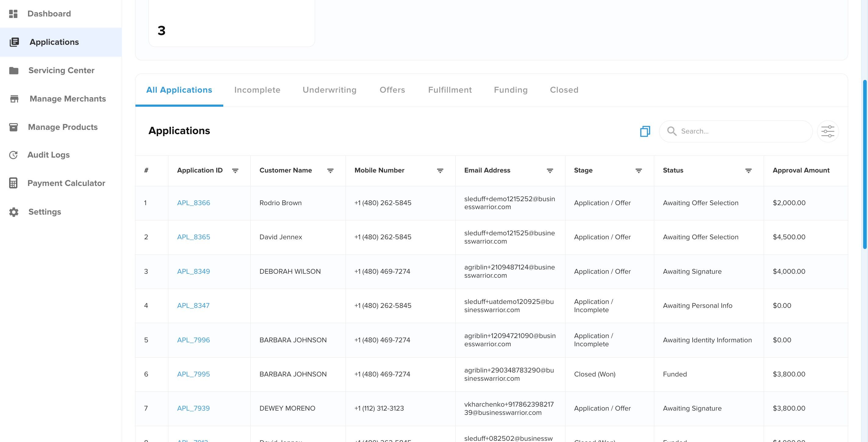Select customer name DEWEY MORENO
The height and width of the screenshot is (442, 868).
tap(287, 408)
